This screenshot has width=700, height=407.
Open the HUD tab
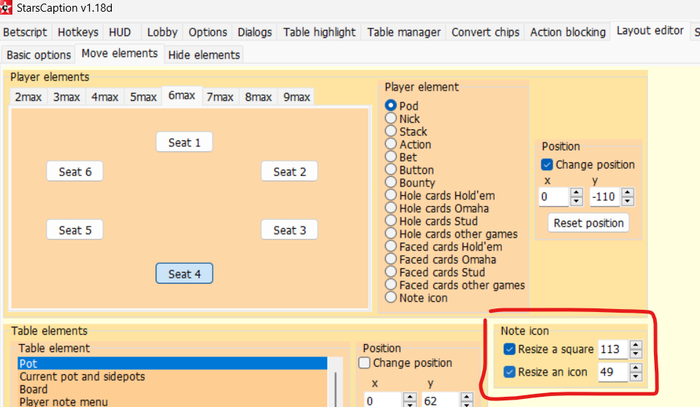click(x=120, y=32)
